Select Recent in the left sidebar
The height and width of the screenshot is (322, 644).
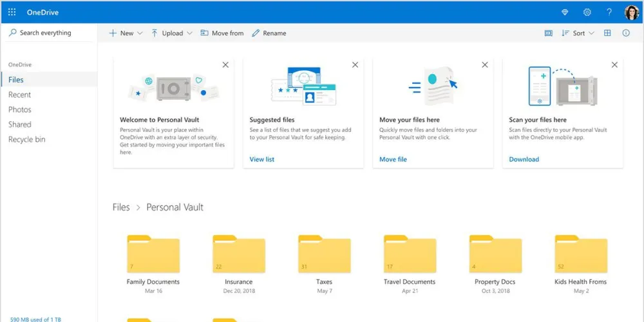click(x=19, y=95)
